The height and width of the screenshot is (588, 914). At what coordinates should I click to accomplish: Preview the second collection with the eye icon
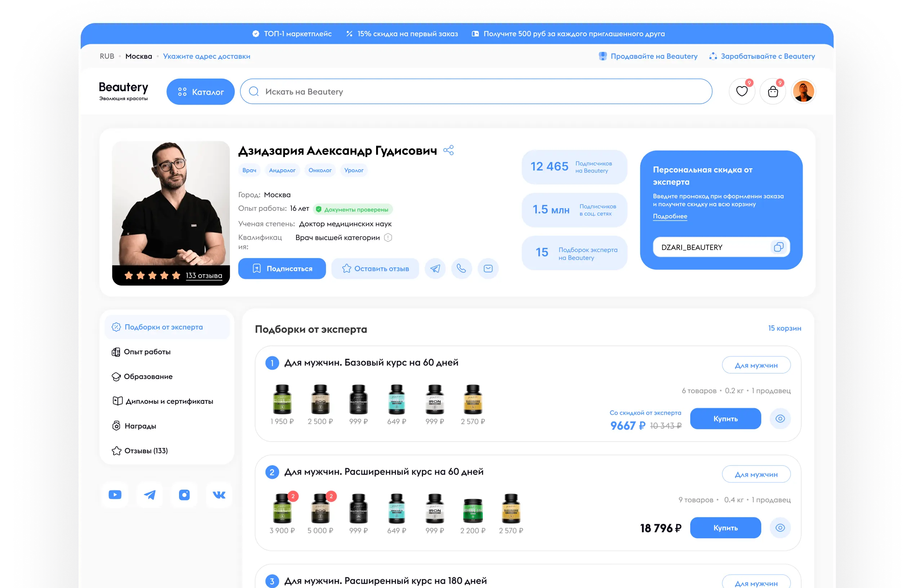click(780, 528)
